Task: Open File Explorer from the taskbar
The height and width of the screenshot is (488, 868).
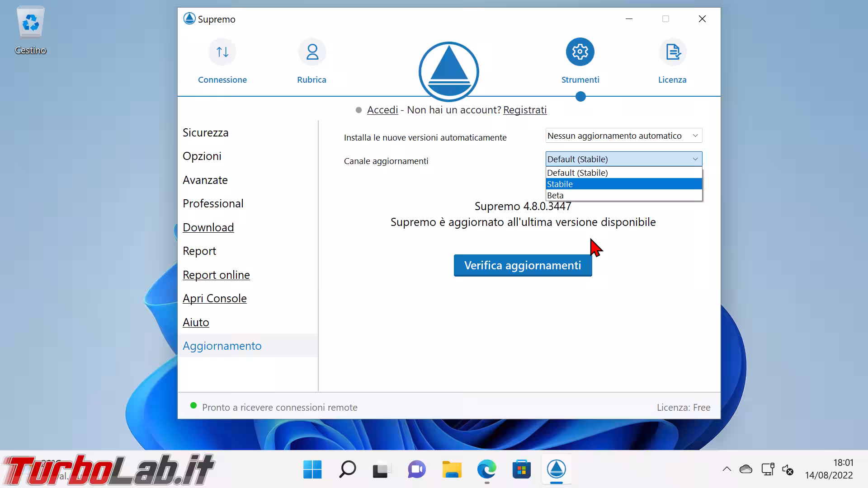Action: point(452,469)
